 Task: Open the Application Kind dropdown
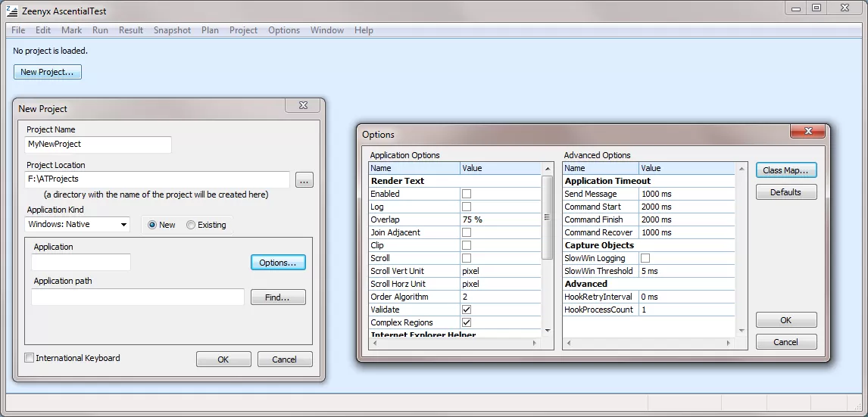click(77, 225)
